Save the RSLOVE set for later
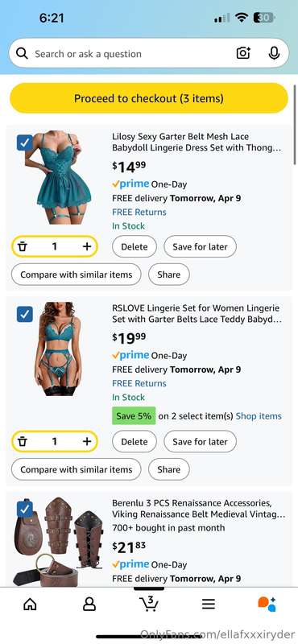 tap(201, 442)
